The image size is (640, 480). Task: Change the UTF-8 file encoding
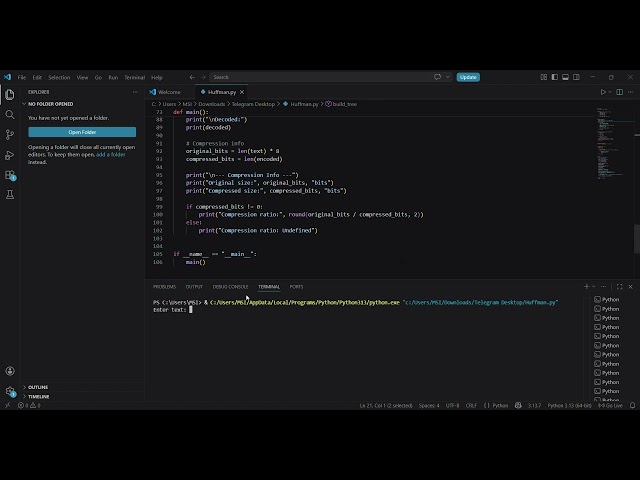coord(452,406)
